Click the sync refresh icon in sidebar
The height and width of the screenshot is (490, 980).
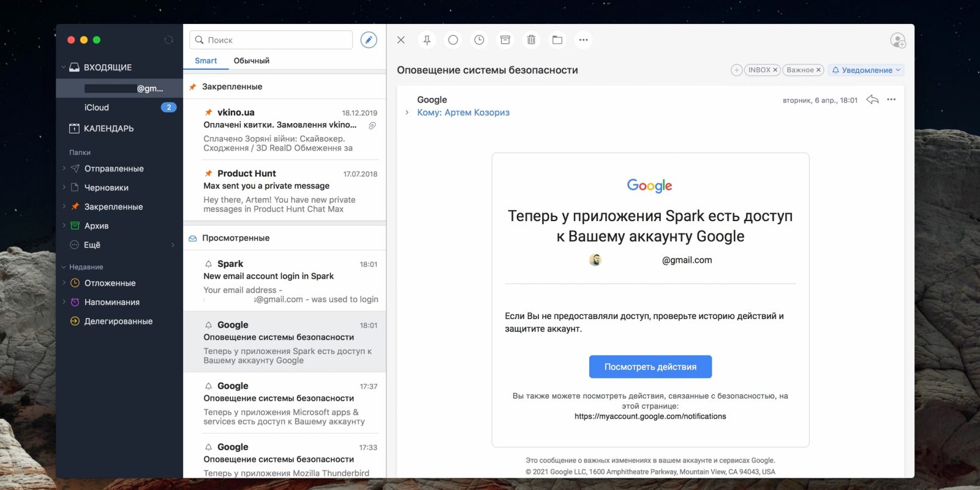168,40
